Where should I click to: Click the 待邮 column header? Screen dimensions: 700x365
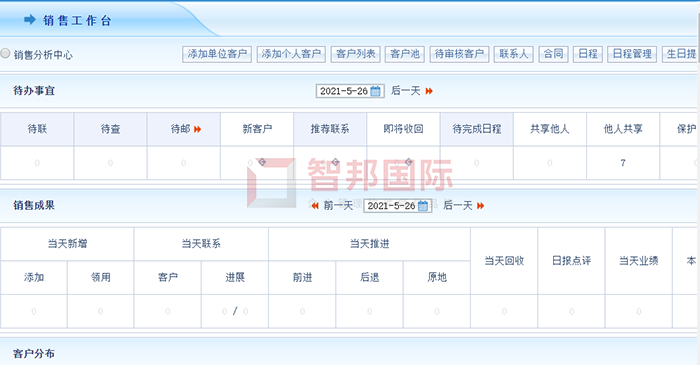183,129
